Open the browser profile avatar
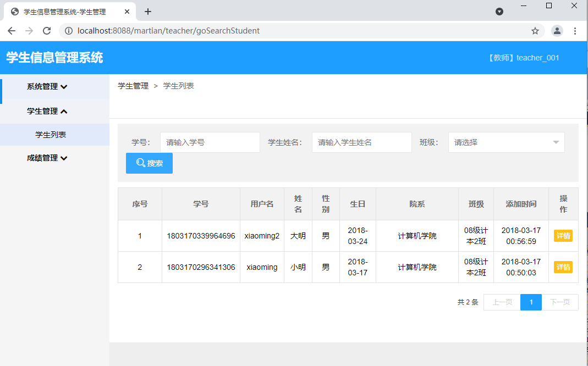The height and width of the screenshot is (366, 588). [x=557, y=31]
